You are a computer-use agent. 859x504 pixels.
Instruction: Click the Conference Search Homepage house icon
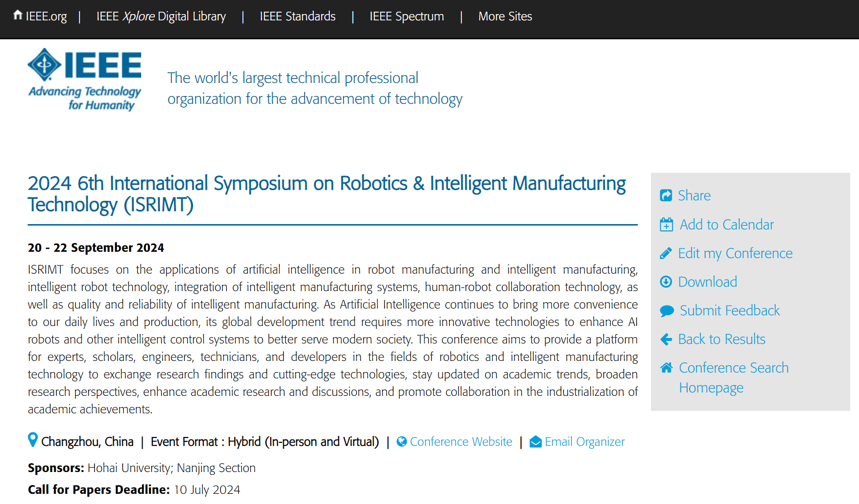666,368
